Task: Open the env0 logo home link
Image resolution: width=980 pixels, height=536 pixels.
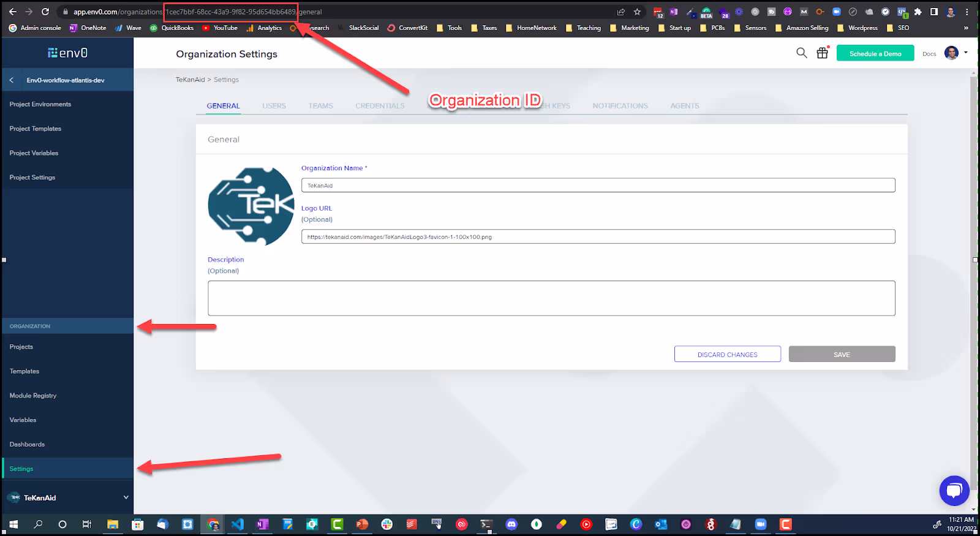Action: pos(68,53)
